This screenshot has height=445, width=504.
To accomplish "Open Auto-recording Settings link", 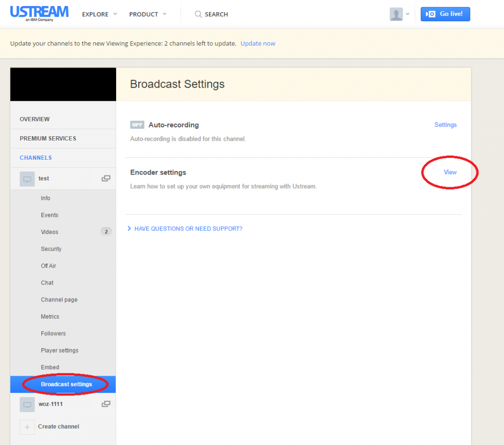I will click(x=445, y=124).
